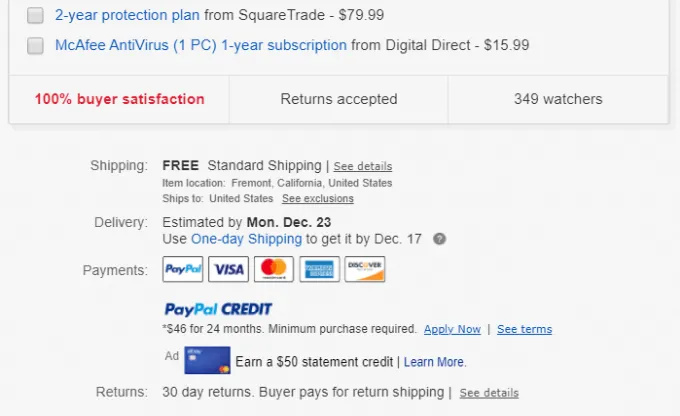Open the See exclusions link
Image resolution: width=680 pixels, height=416 pixels.
pos(317,199)
